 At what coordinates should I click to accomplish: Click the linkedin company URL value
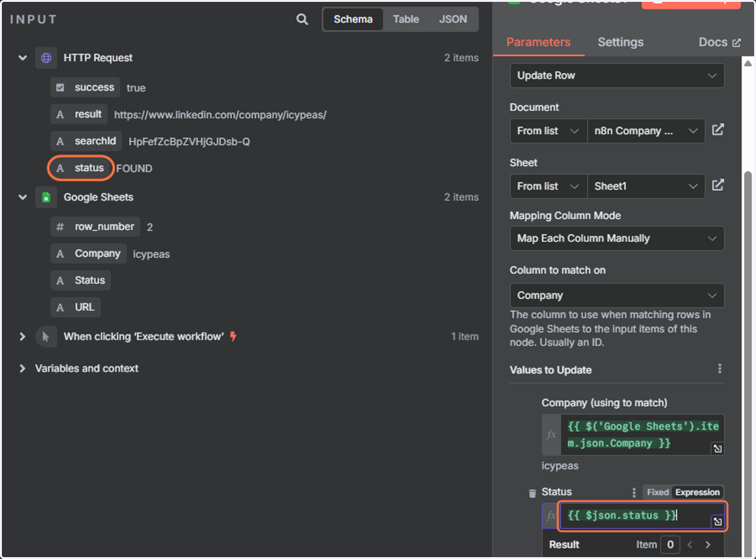tap(220, 115)
